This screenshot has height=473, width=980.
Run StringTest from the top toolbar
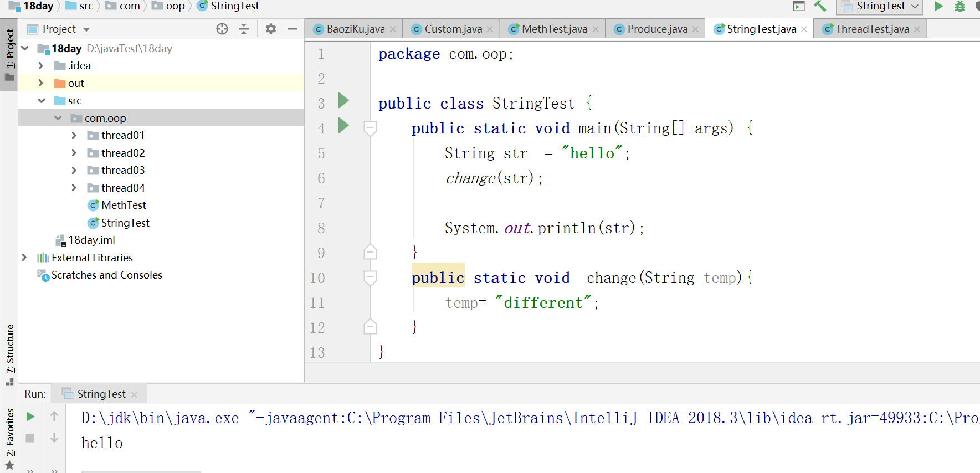click(x=938, y=6)
